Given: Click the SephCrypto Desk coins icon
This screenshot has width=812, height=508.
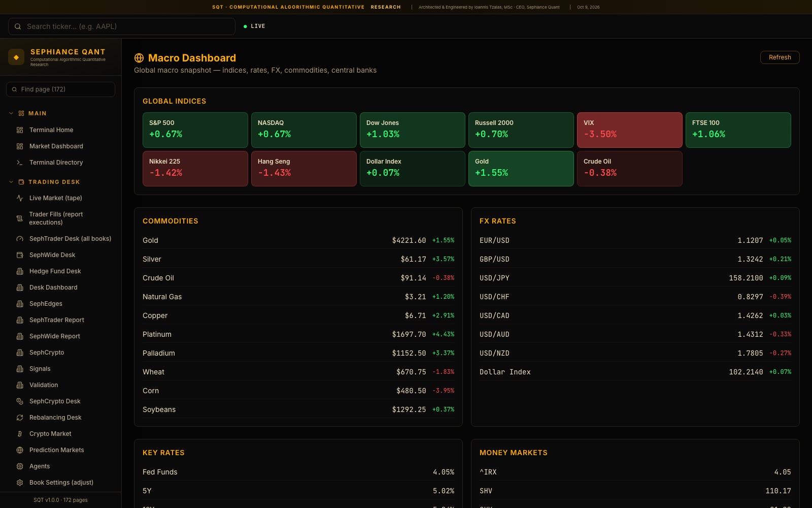Looking at the screenshot, I should click(x=20, y=401).
